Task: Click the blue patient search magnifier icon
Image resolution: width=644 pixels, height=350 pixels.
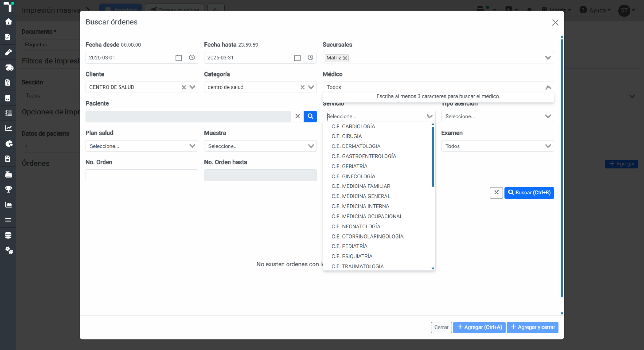Action: pyautogui.click(x=310, y=117)
